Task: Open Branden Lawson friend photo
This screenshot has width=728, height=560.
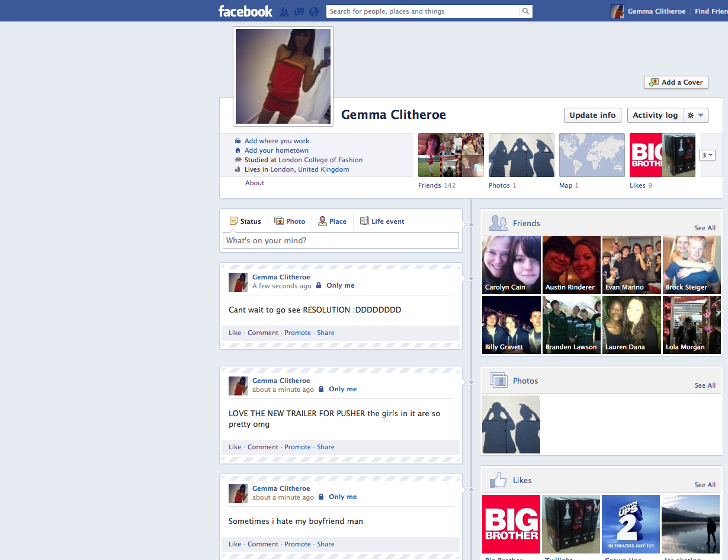Action: point(572,325)
